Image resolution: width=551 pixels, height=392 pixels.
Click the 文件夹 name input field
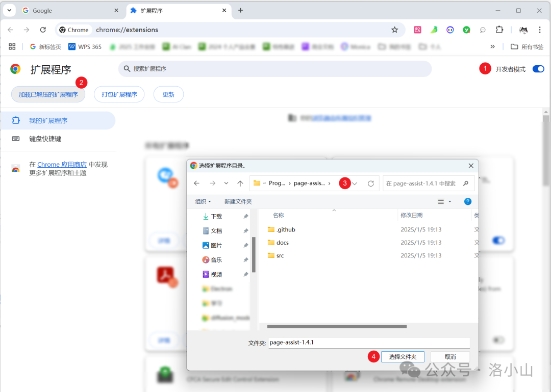(x=369, y=343)
